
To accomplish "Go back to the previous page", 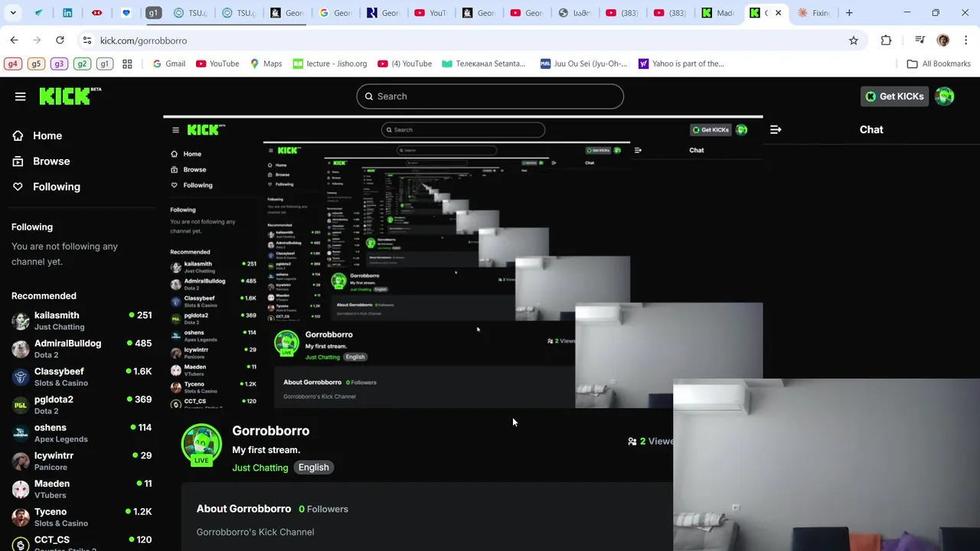I will [x=14, y=40].
